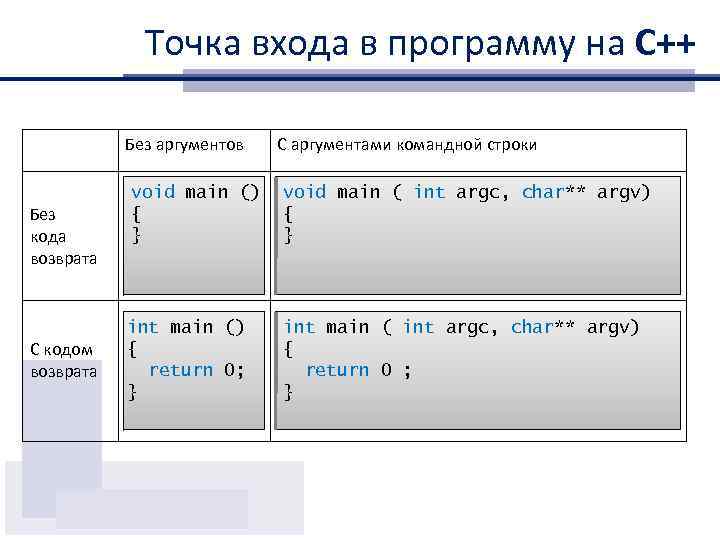The image size is (720, 540).
Task: Click the code line "int main ()"
Action: (186, 327)
